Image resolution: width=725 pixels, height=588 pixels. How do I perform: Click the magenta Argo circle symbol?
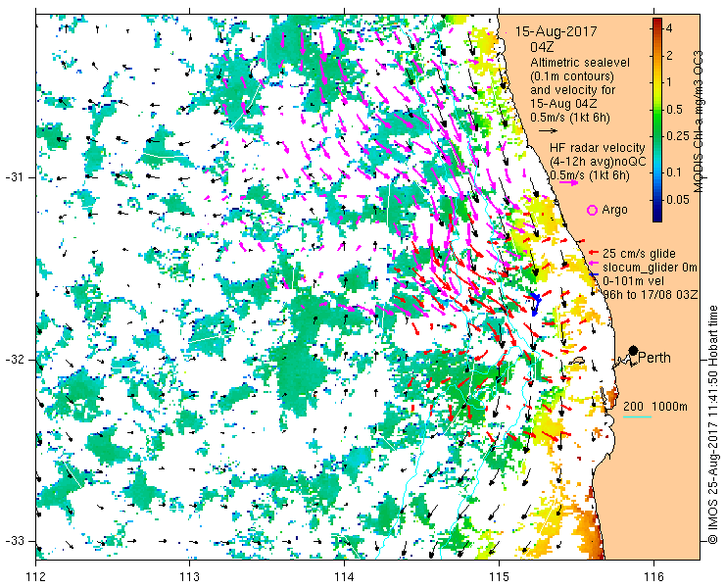click(x=592, y=210)
